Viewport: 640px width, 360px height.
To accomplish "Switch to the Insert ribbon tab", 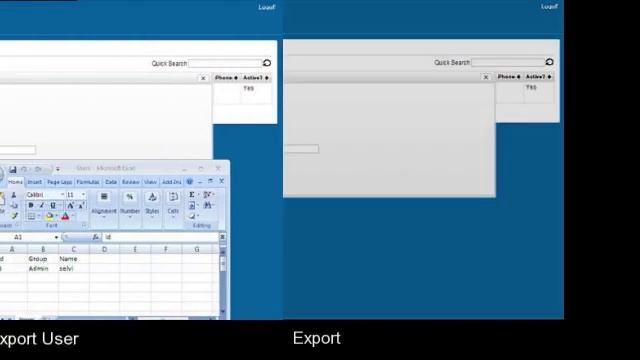I will tap(35, 182).
